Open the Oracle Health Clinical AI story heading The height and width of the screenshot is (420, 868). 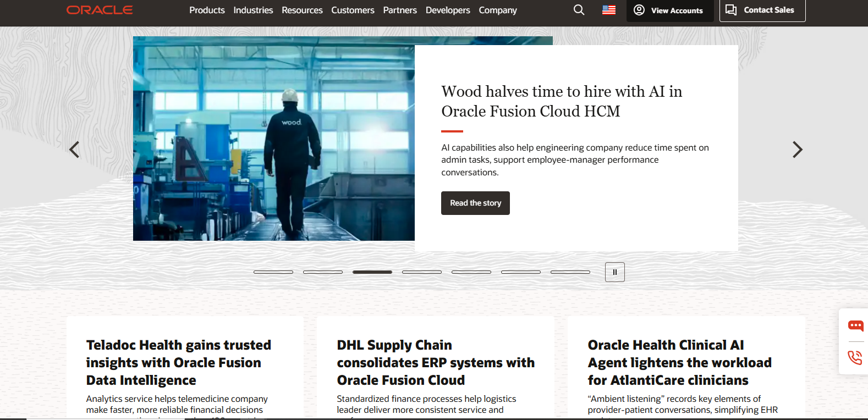tap(679, 363)
